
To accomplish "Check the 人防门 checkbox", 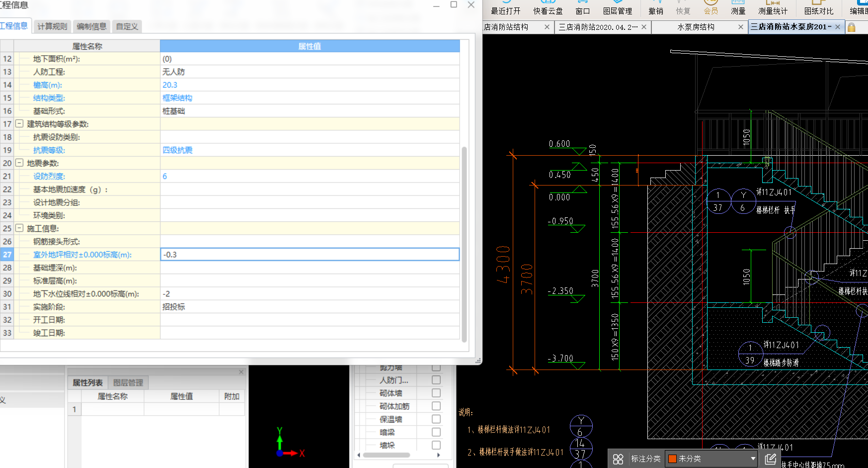I will coord(436,380).
